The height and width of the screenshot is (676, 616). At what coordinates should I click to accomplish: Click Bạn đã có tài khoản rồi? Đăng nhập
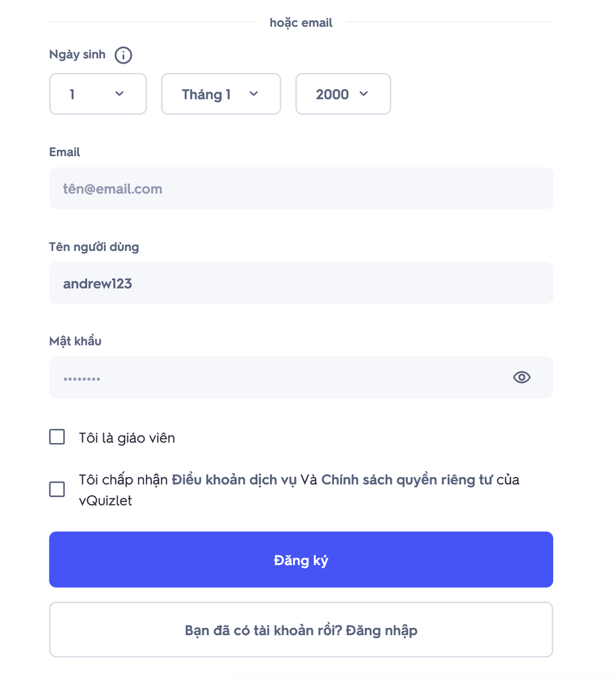301,630
